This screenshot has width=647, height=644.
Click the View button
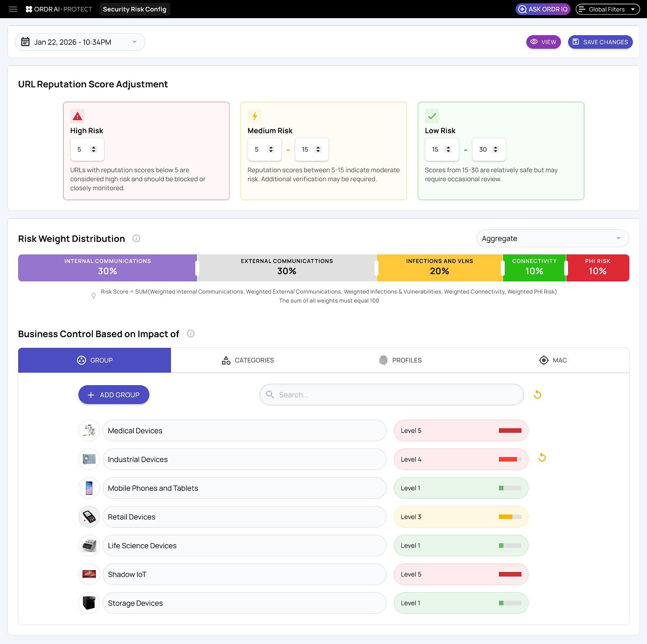coord(543,42)
